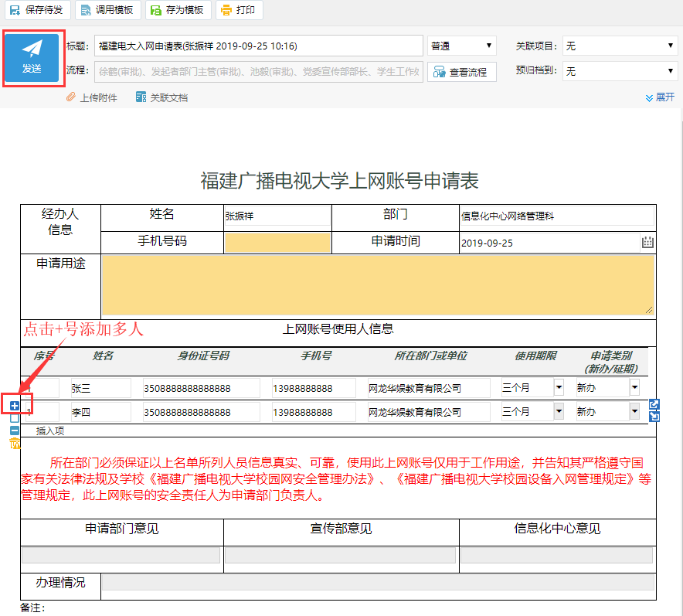Click the 上传附件 link

(x=92, y=97)
